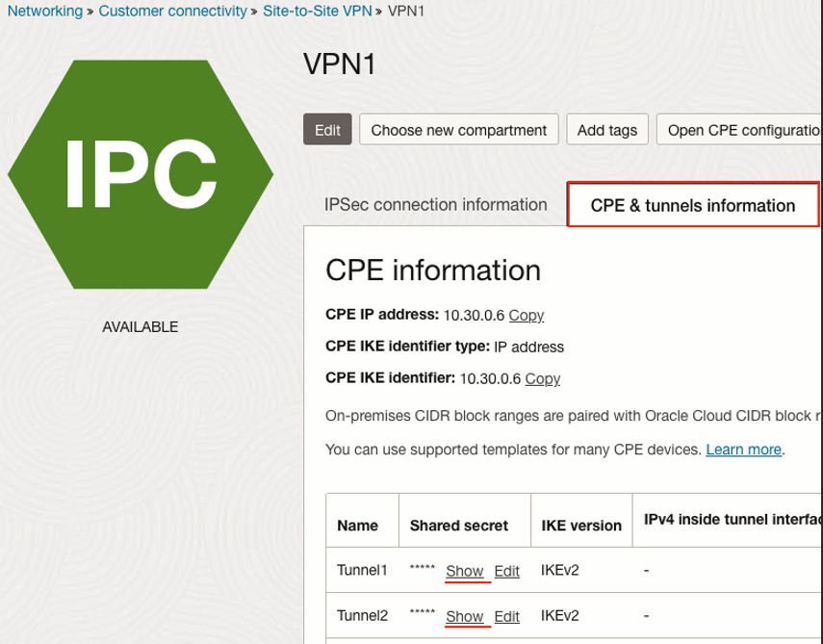Show the shared secret for Tunnel2
This screenshot has width=823, height=644.
coord(465,616)
